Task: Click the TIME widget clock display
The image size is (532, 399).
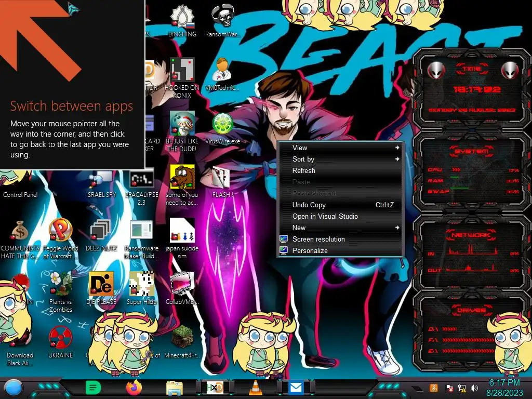Action: pos(477,89)
